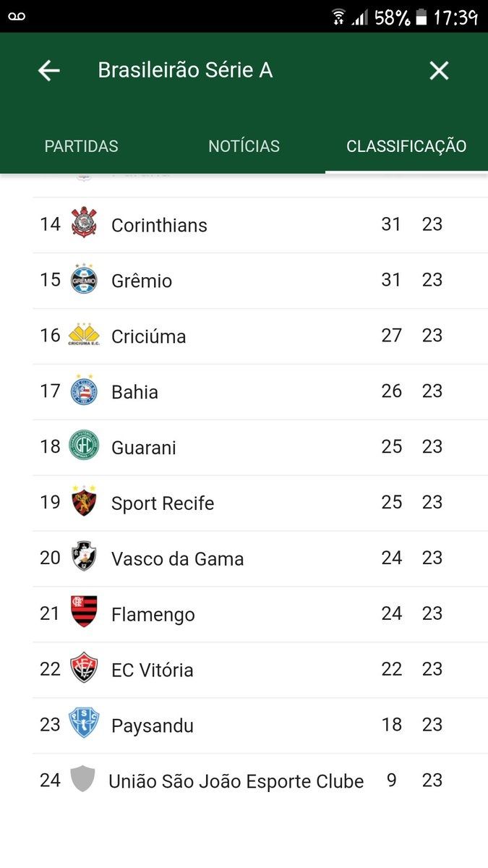Screen dimensions: 488x868
Task: Tap the Grêmio team badge
Action: [84, 279]
